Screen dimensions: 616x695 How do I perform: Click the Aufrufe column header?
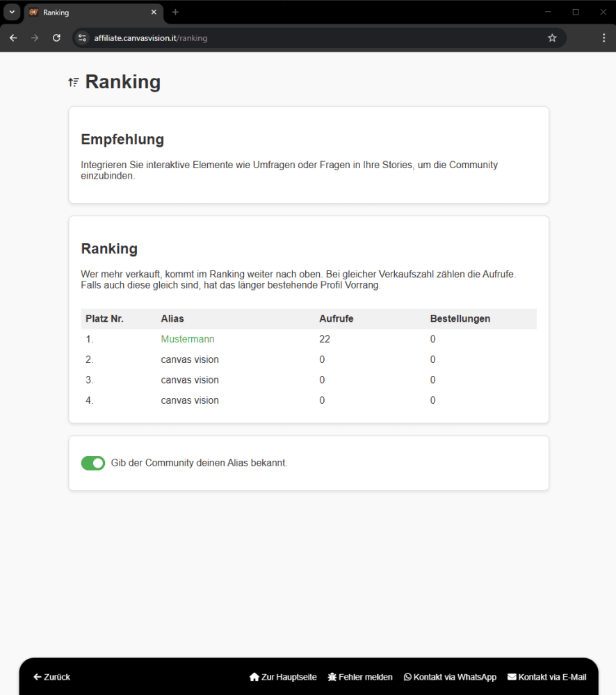[x=337, y=319]
